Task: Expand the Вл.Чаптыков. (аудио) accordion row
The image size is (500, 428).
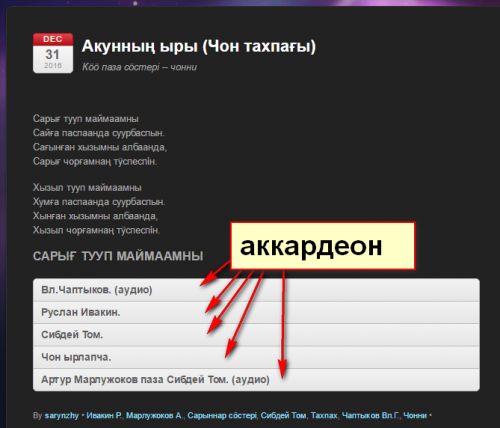Action: click(x=256, y=290)
